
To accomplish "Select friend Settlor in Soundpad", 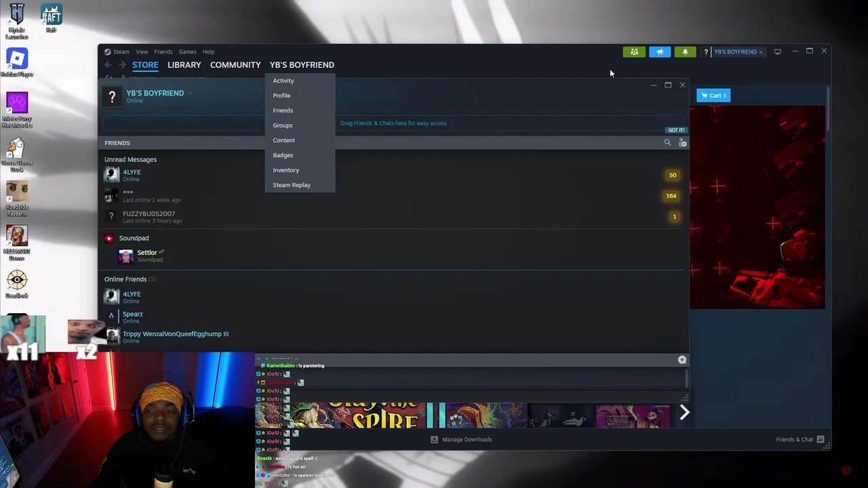I will [x=393, y=256].
